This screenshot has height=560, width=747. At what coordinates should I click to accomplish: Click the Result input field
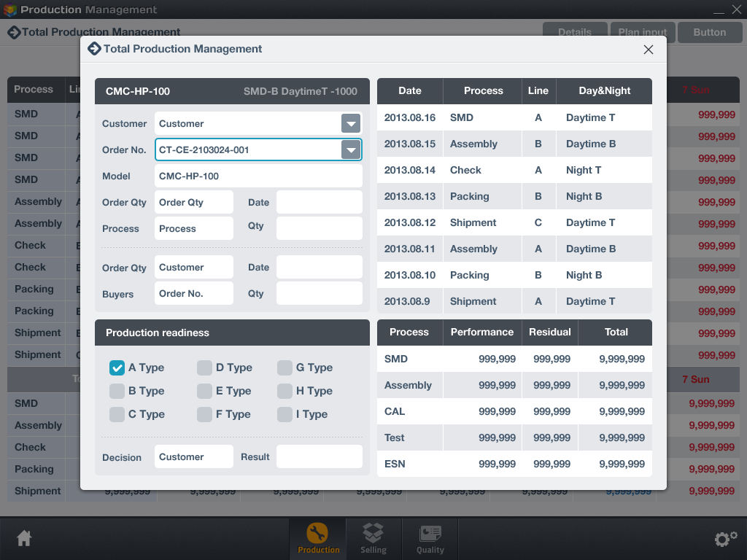(x=319, y=456)
